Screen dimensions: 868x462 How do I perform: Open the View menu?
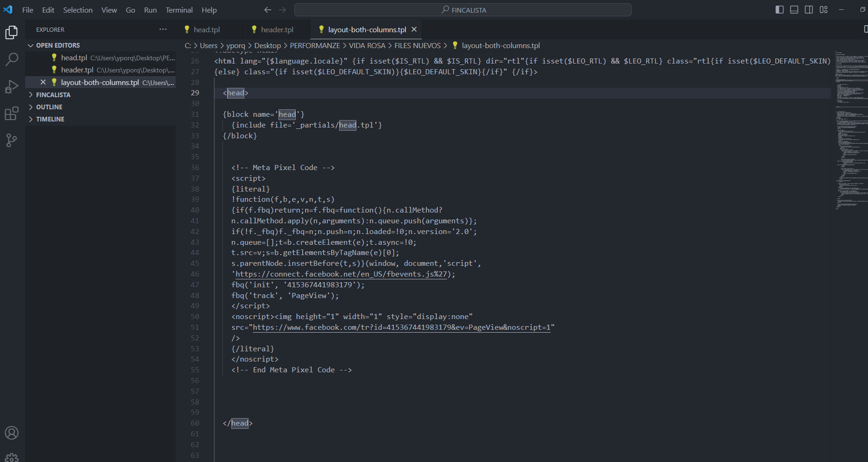coord(109,10)
